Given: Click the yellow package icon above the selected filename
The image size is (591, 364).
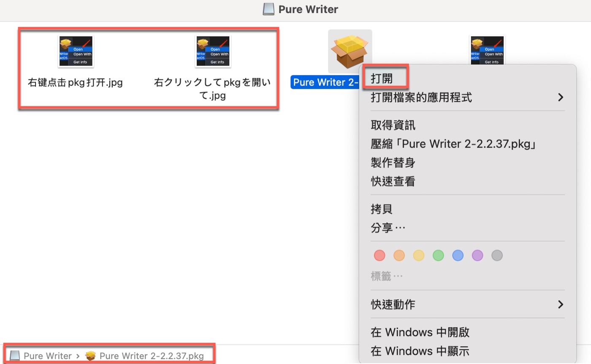Looking at the screenshot, I should [350, 50].
